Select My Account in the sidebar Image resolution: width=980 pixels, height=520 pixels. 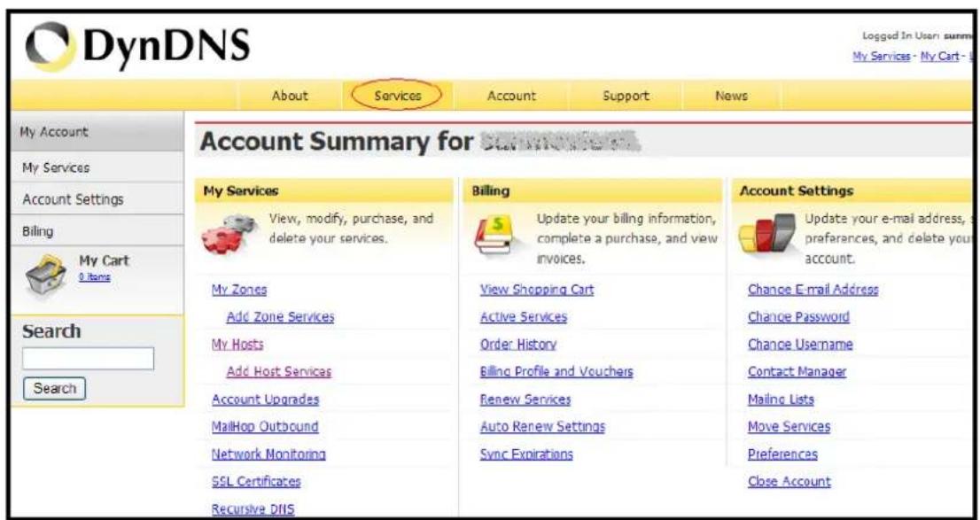[x=97, y=132]
